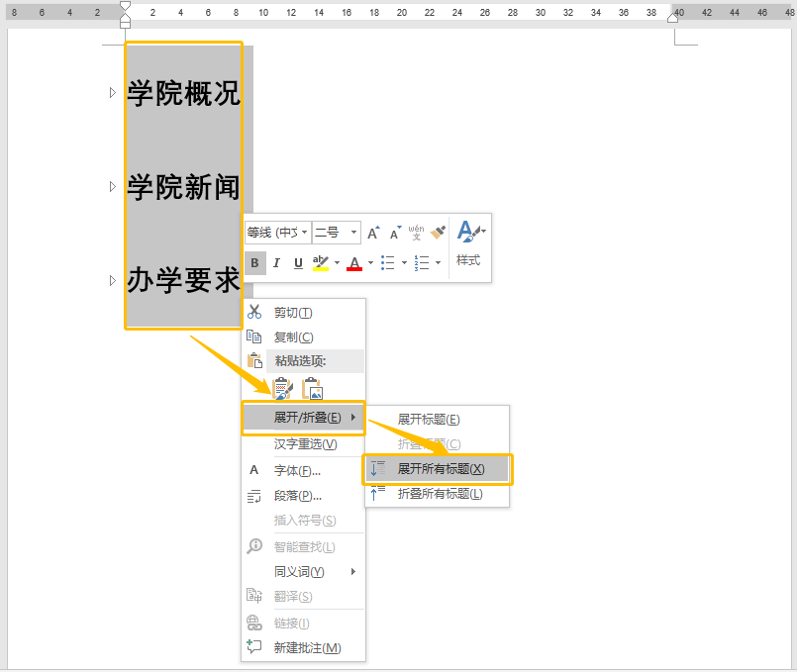The image size is (797, 672).
Task: Toggle bold formatting in mini toolbar
Action: coord(254,262)
